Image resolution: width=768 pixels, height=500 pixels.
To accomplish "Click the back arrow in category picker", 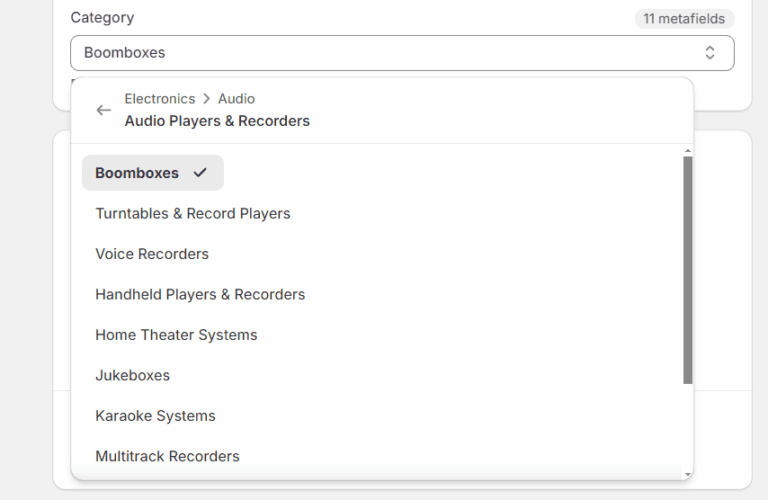I will [x=103, y=110].
